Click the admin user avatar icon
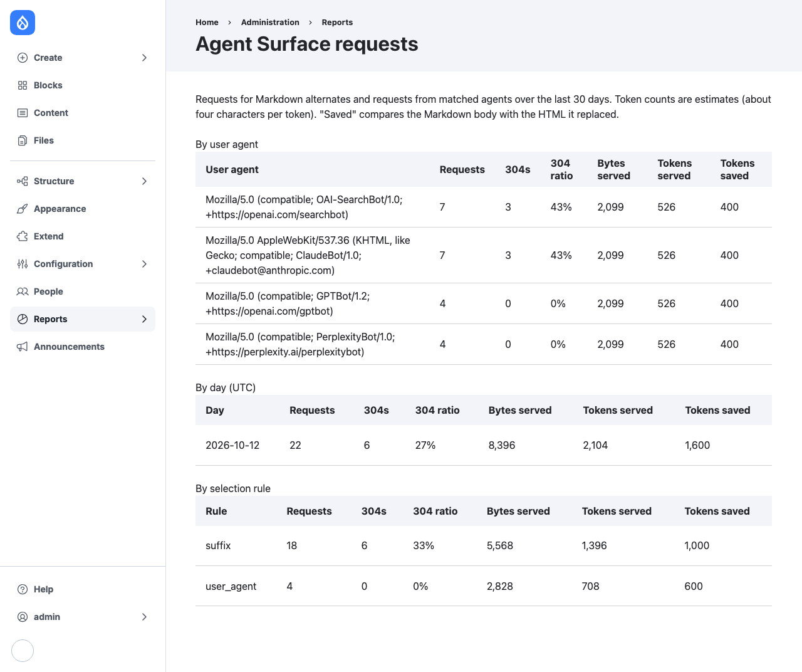802x672 pixels. pos(23,617)
